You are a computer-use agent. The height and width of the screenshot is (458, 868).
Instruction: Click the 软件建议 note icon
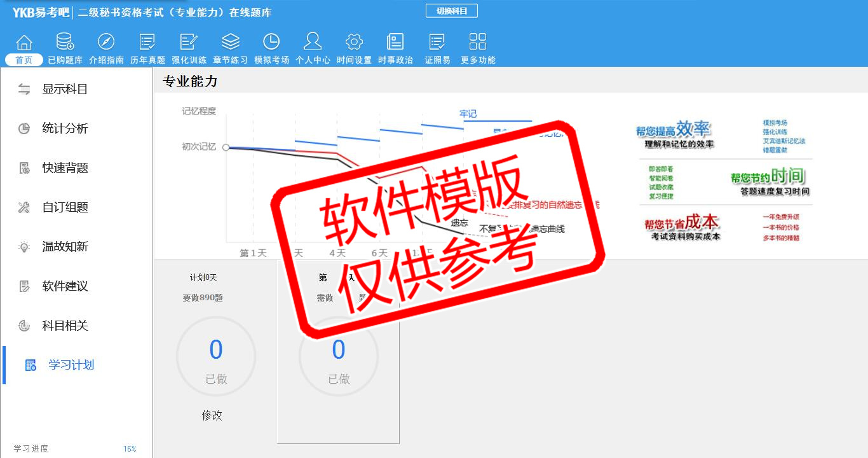pos(24,286)
